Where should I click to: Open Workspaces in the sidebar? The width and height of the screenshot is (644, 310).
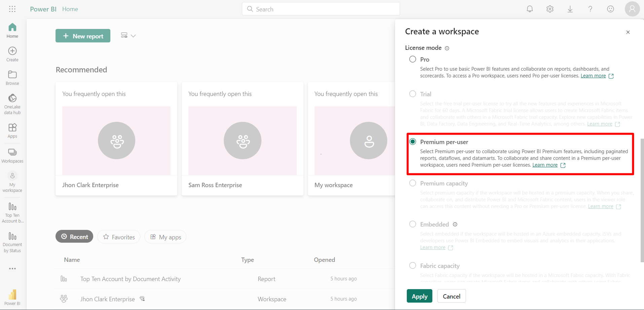point(12,156)
